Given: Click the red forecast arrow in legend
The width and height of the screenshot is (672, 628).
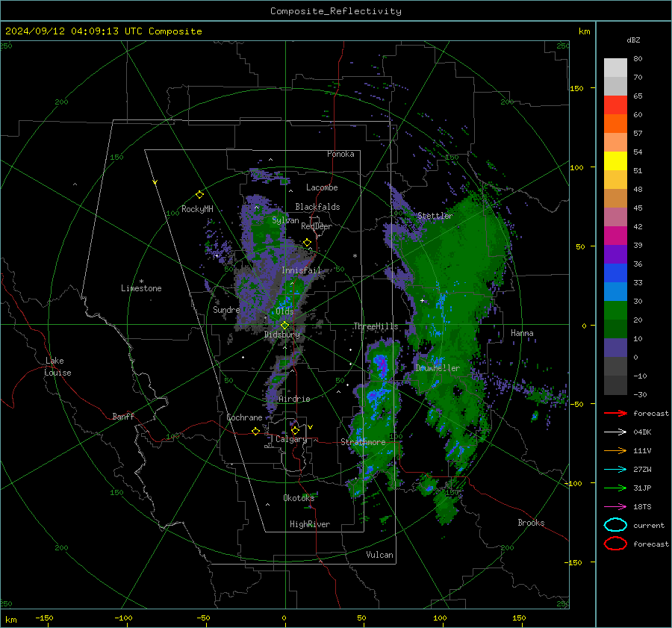Looking at the screenshot, I should click(615, 413).
